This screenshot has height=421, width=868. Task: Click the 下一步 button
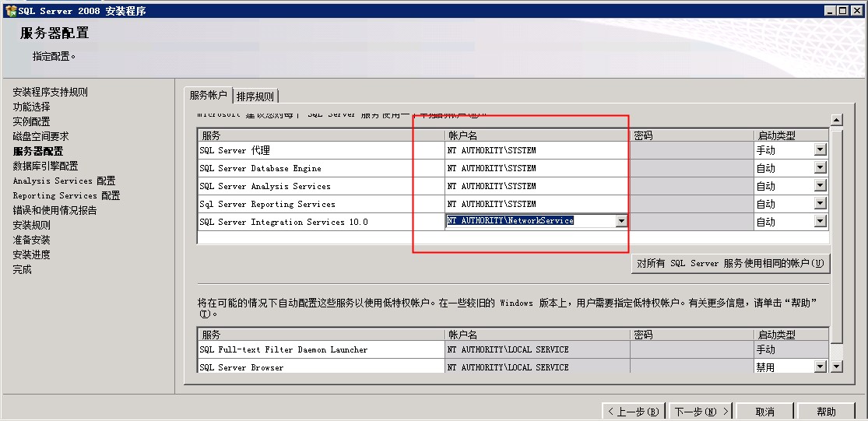click(x=701, y=412)
